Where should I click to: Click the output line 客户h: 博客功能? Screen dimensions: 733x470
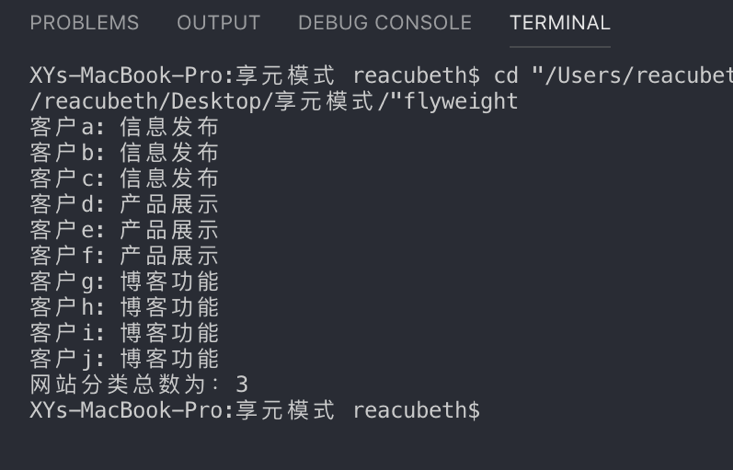124,307
